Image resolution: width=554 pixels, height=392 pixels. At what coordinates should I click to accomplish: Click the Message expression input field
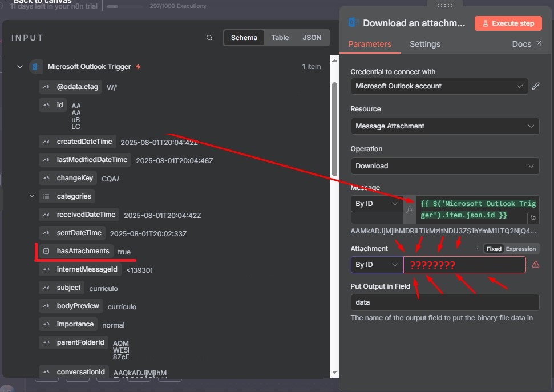478,209
